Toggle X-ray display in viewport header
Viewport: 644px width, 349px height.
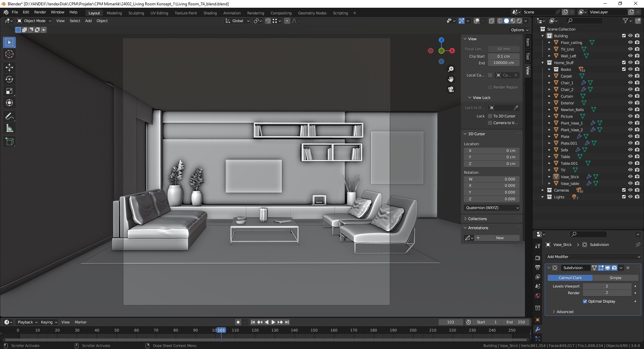point(491,21)
